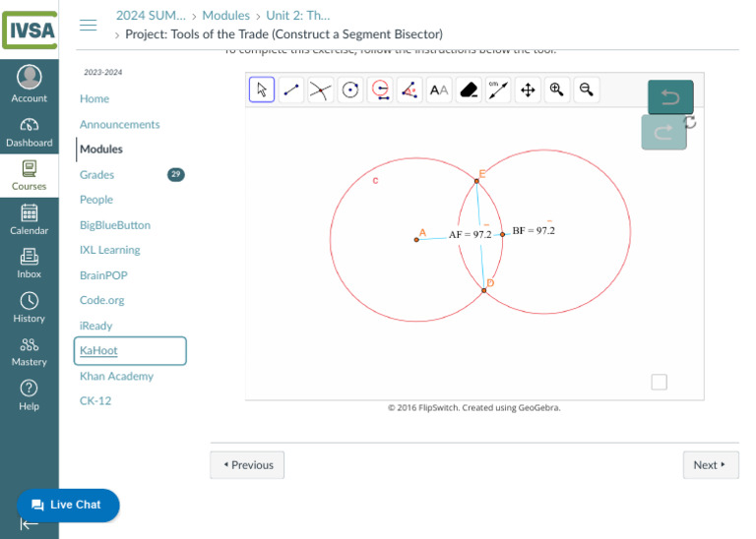The image size is (756, 539).
Task: Select point D at lower intersection
Action: point(484,290)
